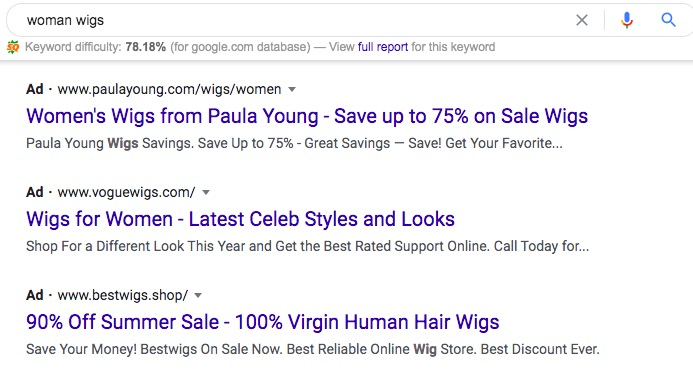
Task: Open 'Women's Wigs from Paula Young' ad
Action: coord(307,116)
